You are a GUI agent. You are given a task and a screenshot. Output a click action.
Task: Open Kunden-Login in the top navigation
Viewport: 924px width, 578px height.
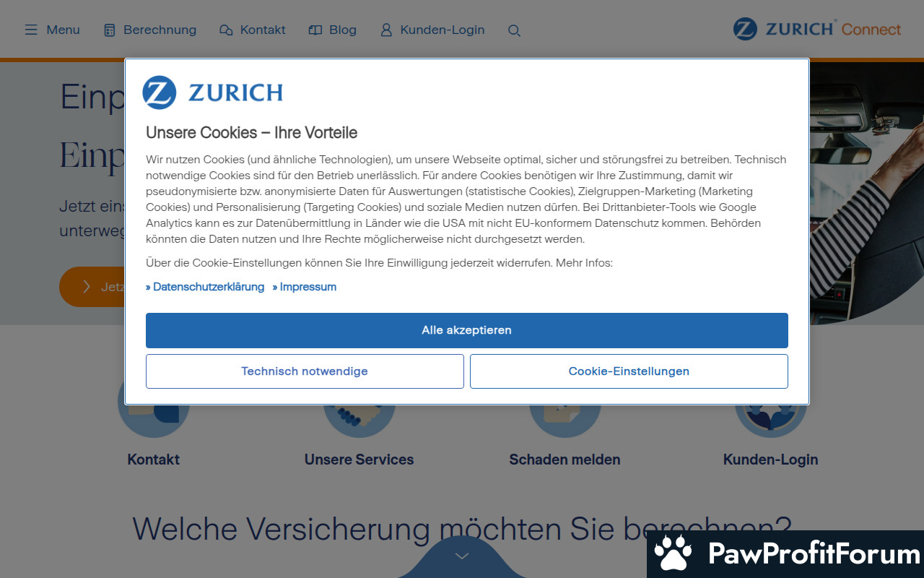click(443, 30)
